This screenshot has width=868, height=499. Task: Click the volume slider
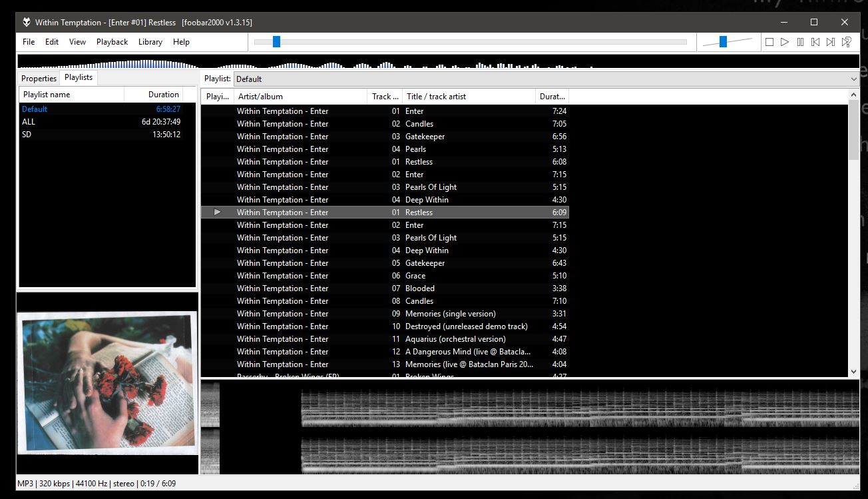[x=727, y=42]
